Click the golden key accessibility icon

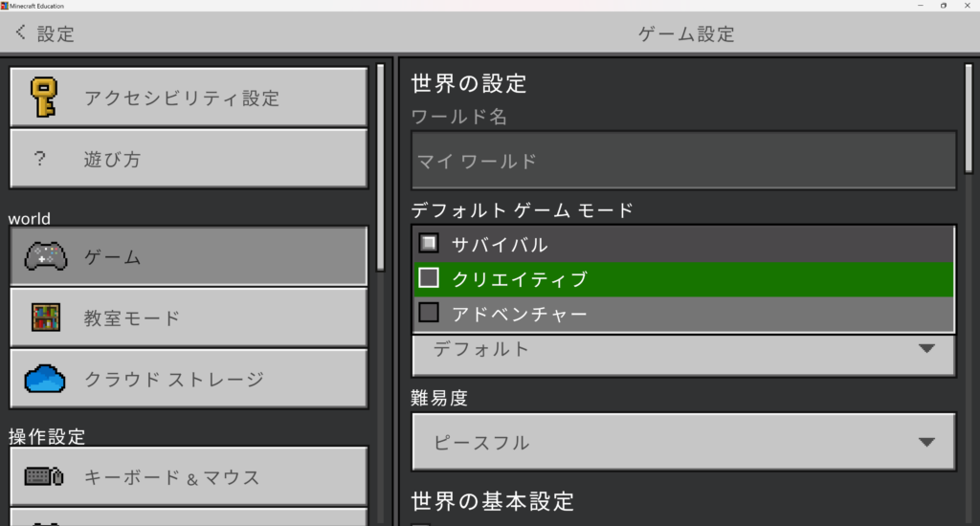(42, 98)
